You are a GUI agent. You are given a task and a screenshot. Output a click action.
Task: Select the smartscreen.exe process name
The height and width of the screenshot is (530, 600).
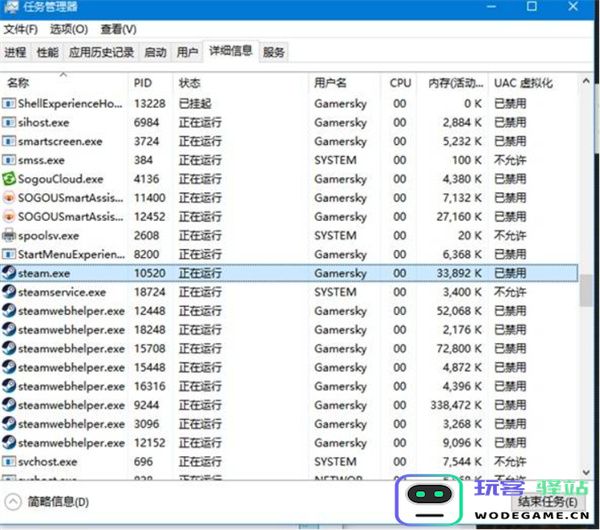click(x=60, y=142)
